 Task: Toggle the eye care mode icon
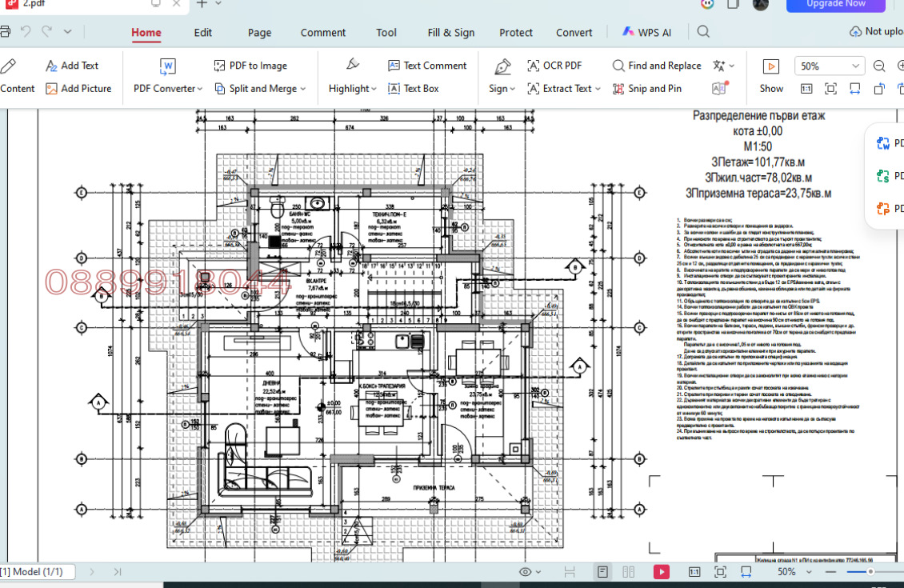tap(525, 572)
